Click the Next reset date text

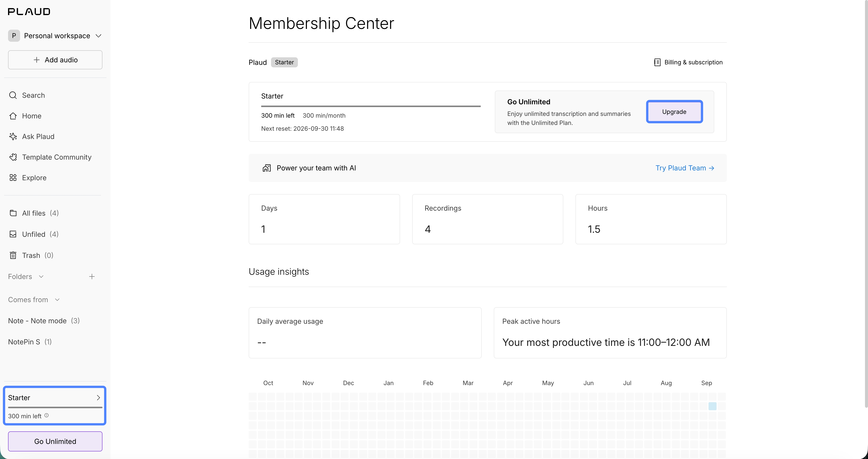(303, 128)
